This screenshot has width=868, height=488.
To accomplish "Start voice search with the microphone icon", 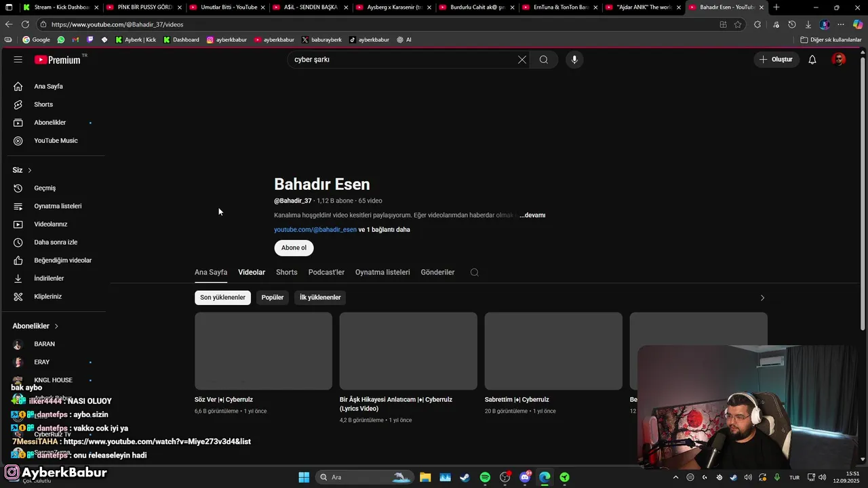I will coord(574,60).
